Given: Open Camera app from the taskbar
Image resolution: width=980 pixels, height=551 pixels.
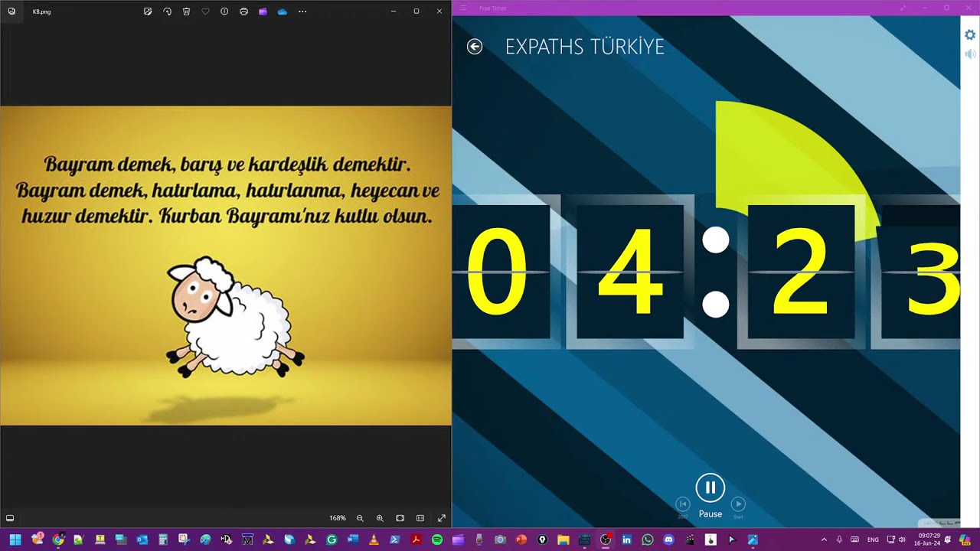Looking at the screenshot, I should [500, 540].
